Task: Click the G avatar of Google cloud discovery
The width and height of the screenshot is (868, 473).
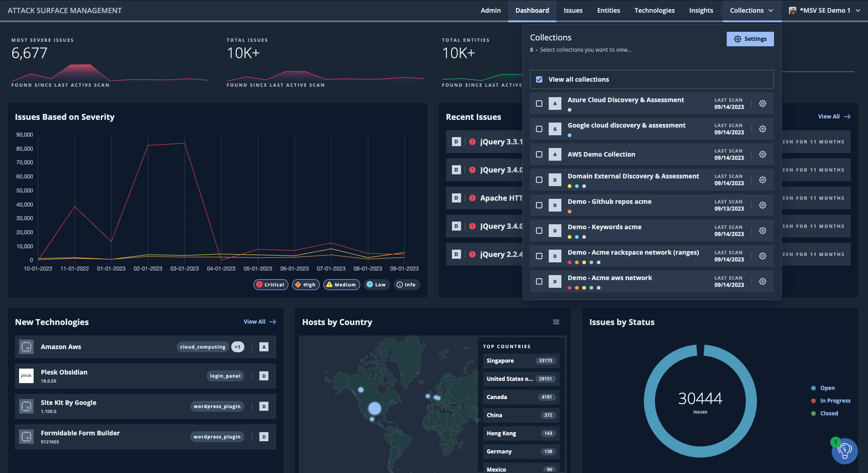Action: (555, 129)
